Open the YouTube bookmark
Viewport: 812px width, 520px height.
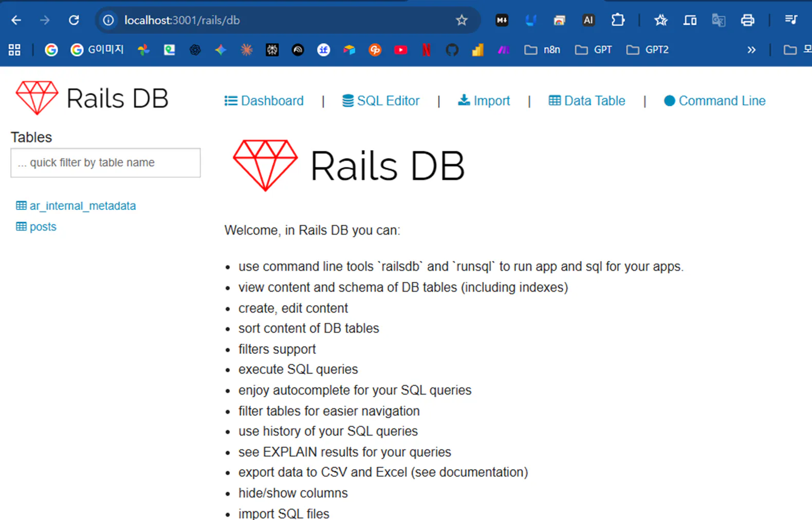(401, 50)
